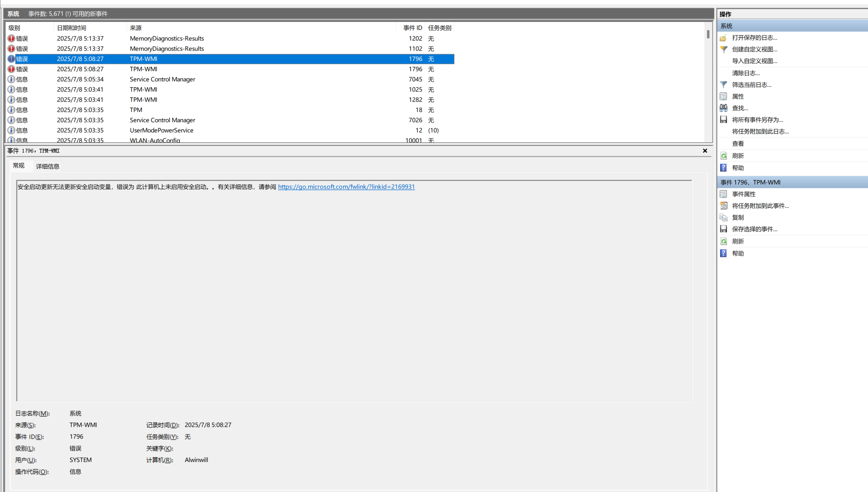
Task: Click the info icon of event 7045 row
Action: coord(11,79)
